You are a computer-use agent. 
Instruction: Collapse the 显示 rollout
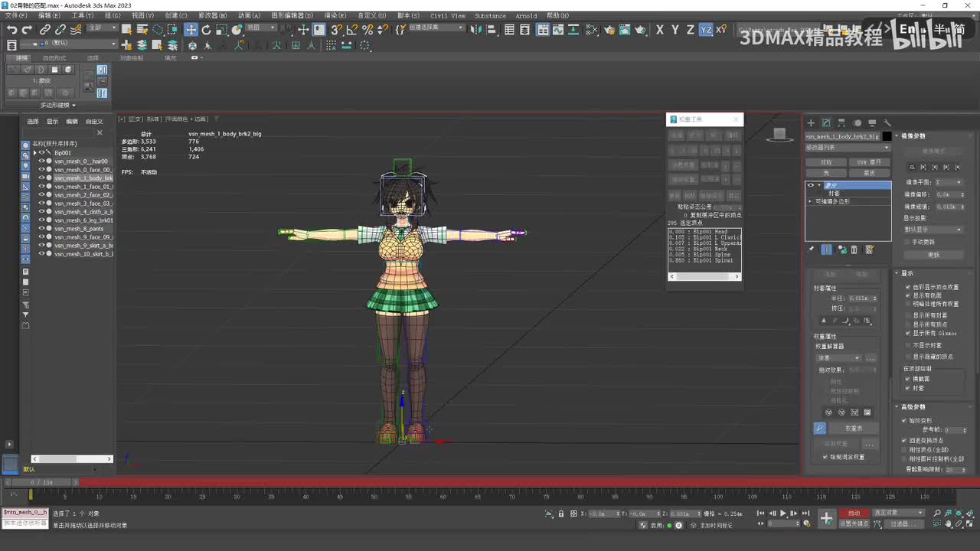[x=903, y=273]
